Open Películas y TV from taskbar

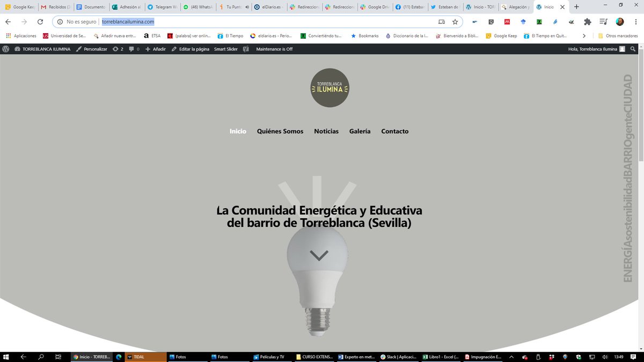[x=273, y=357]
